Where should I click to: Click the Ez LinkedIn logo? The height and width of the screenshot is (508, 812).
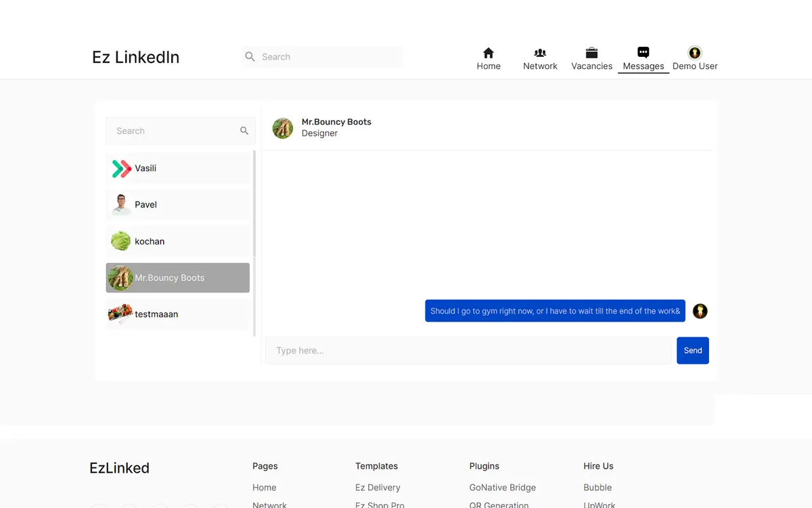136,57
